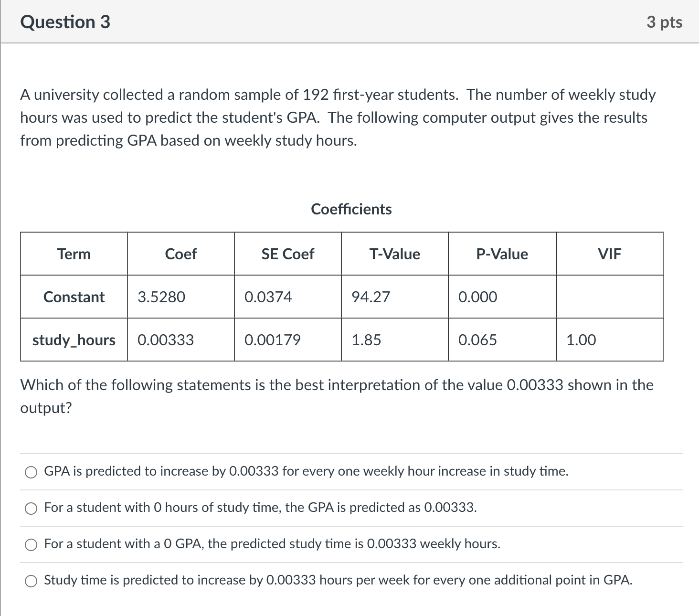Click the T-Value column header
Screen dimensions: 699x616
coord(394,254)
